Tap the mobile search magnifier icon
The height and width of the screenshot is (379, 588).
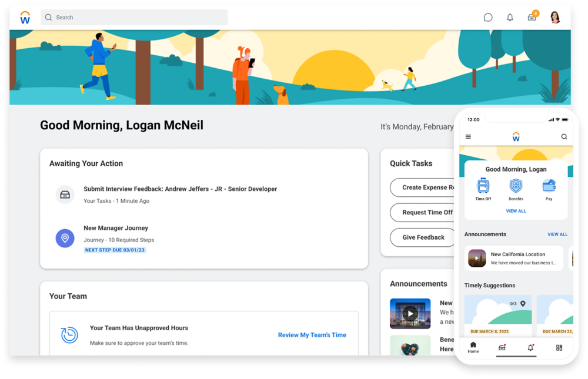[564, 137]
